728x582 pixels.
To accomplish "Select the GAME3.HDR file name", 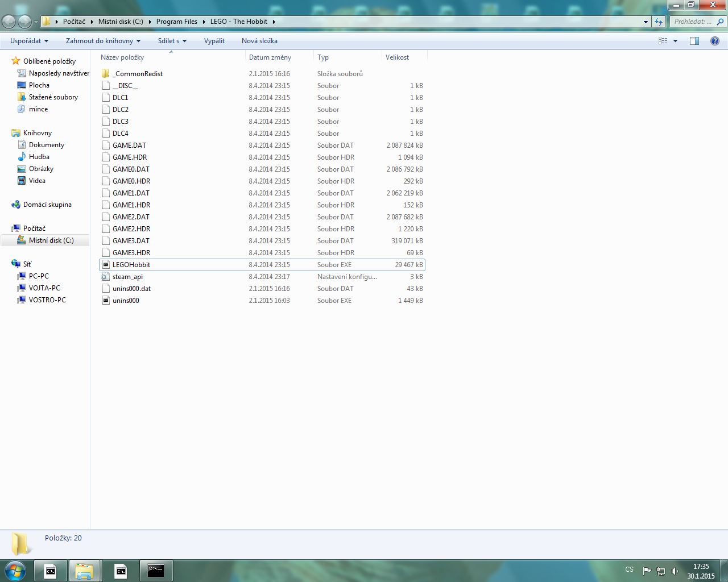I will point(131,253).
